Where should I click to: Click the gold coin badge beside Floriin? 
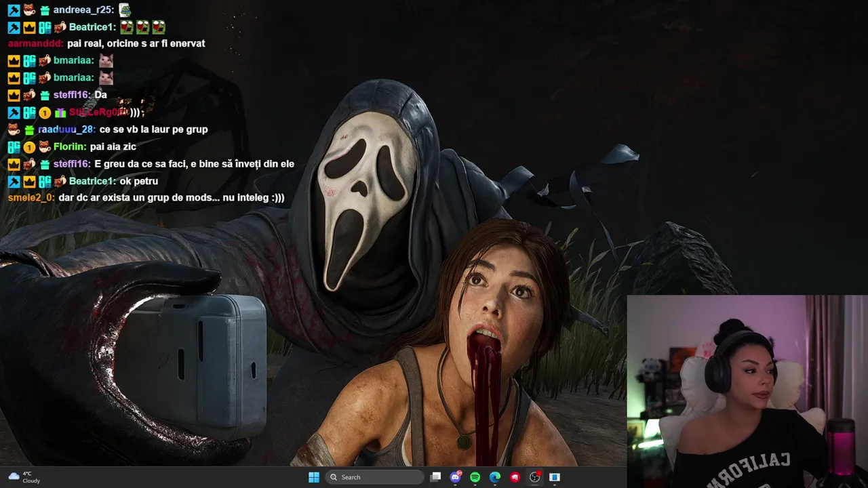pyautogui.click(x=29, y=147)
